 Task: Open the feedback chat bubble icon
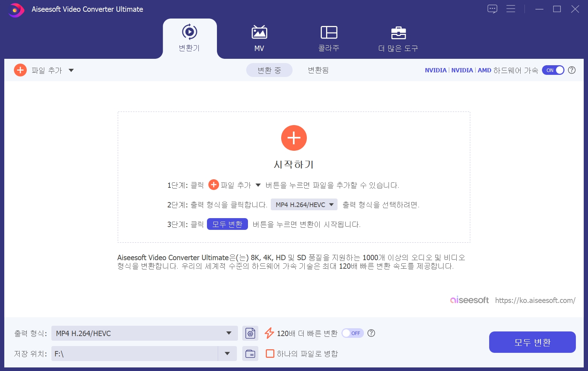(x=492, y=9)
